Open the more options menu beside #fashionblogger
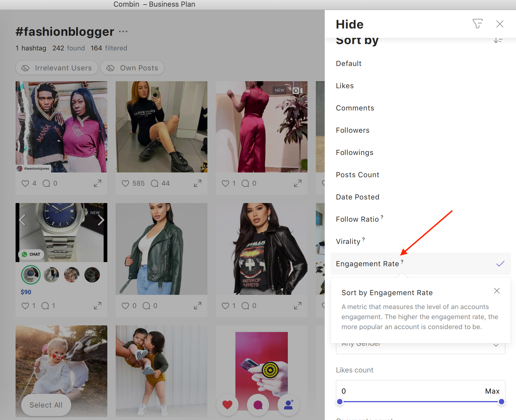The height and width of the screenshot is (420, 516). [123, 31]
